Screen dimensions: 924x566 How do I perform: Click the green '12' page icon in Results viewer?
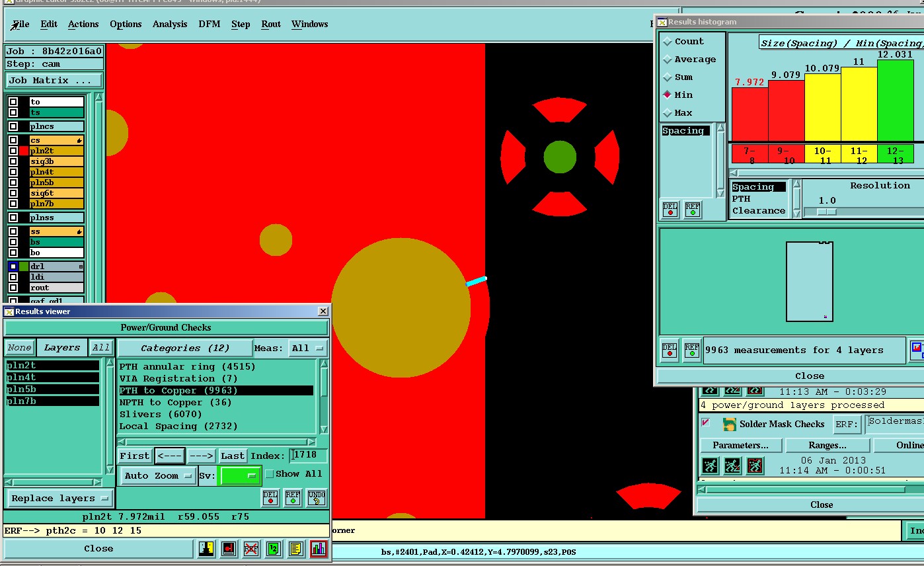point(273,549)
